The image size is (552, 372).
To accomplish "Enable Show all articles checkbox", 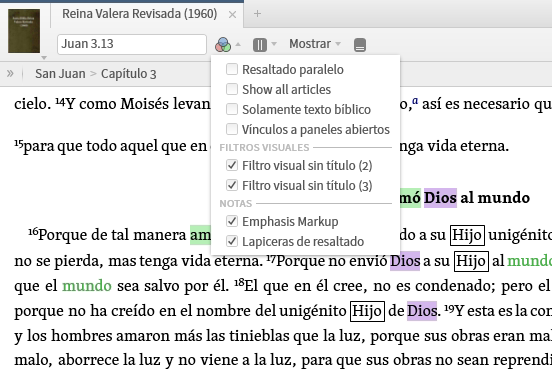I will pyautogui.click(x=232, y=89).
